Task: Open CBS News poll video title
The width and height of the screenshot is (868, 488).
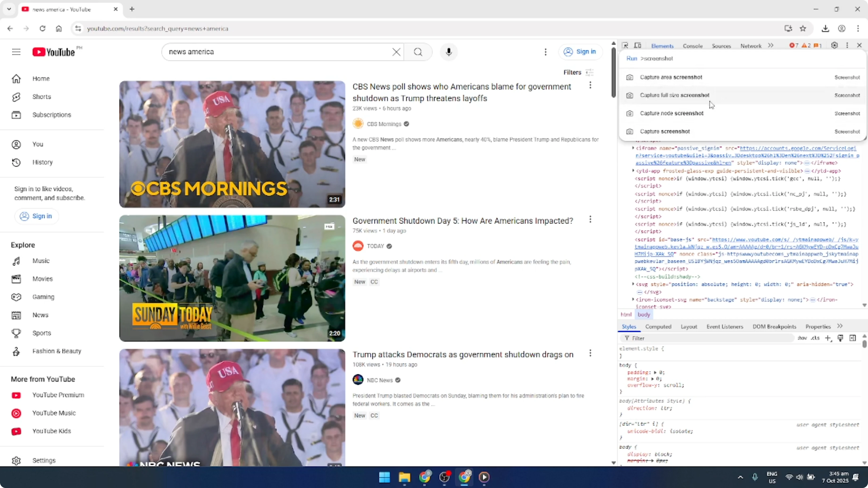Action: point(462,92)
